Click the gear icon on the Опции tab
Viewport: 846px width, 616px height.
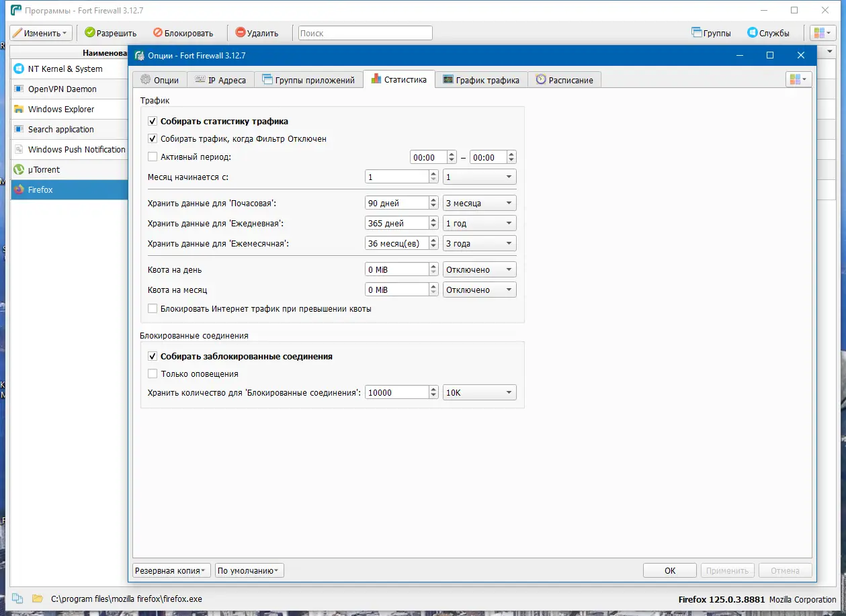(146, 79)
